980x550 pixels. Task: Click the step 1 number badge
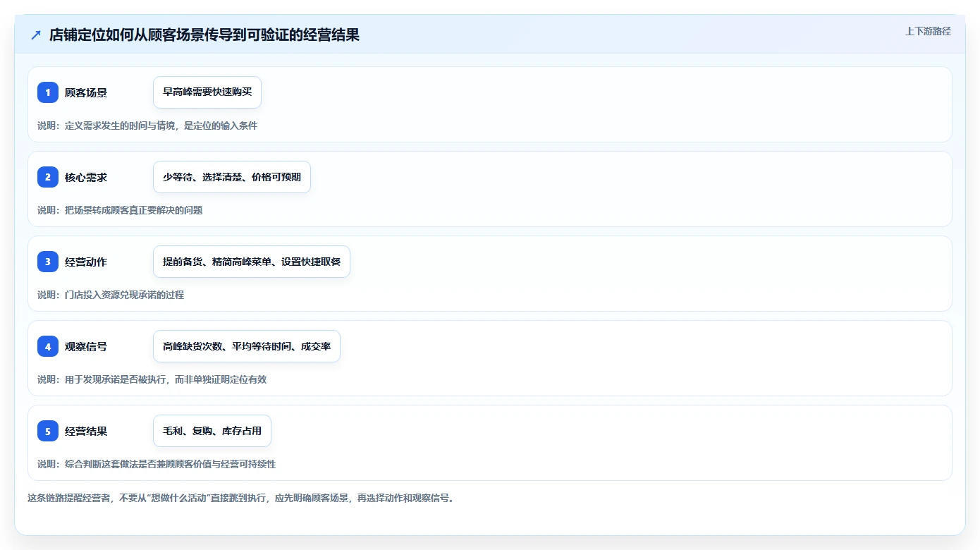[x=48, y=92]
